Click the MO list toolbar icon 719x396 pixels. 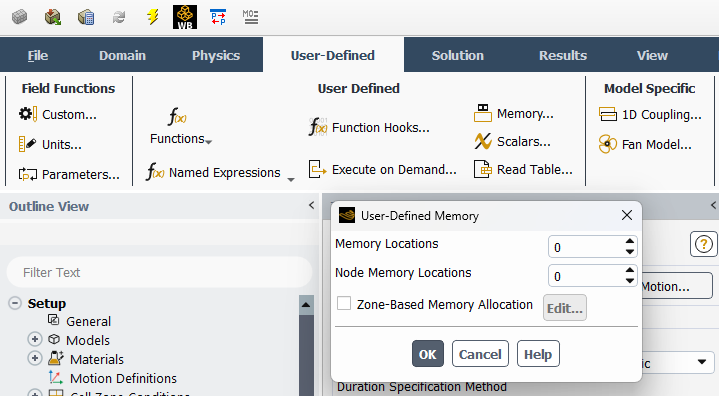pyautogui.click(x=250, y=17)
